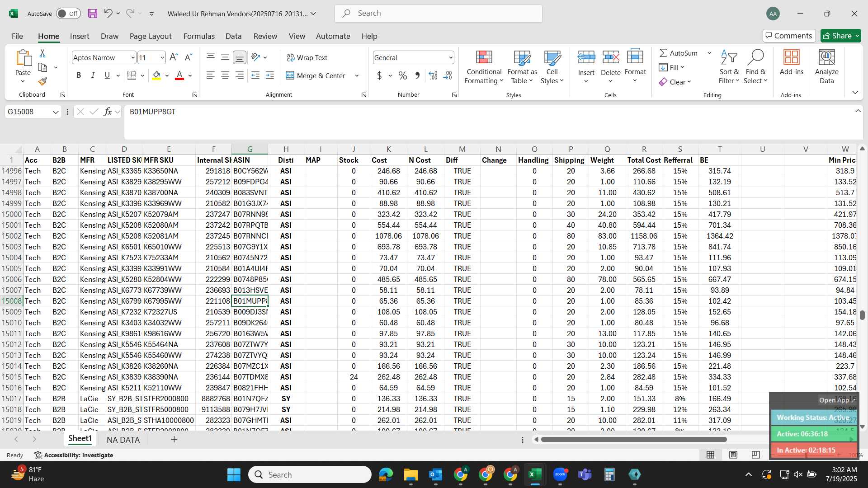Screen dimensions: 868x488
Task: Click the Borders icon
Action: coord(132,75)
